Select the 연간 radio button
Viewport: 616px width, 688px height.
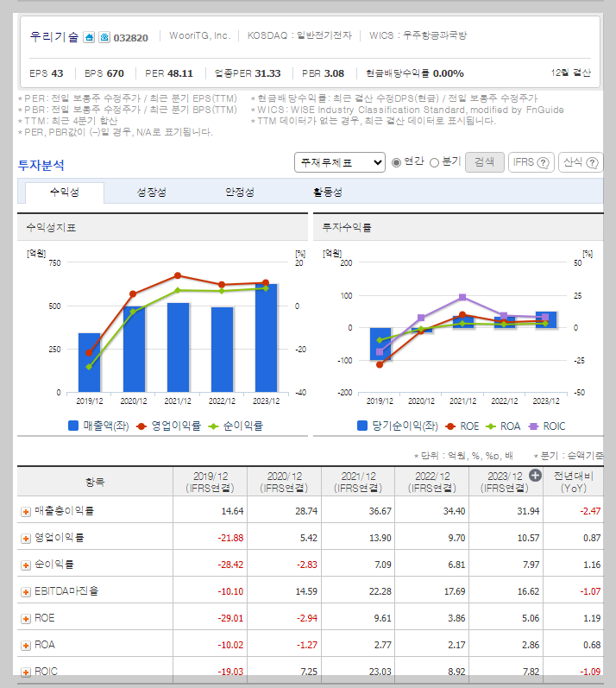click(x=396, y=163)
